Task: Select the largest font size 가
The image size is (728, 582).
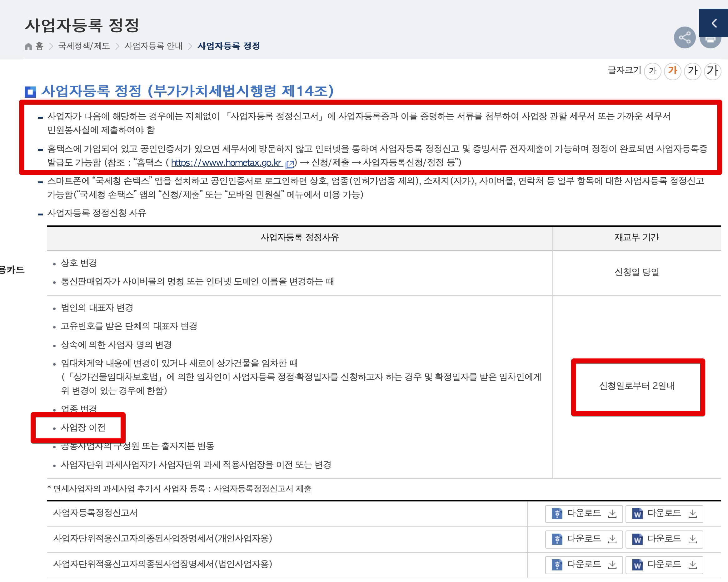Action: [x=712, y=71]
